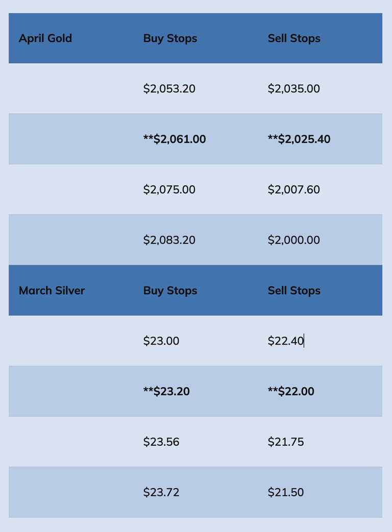Click the April Gold header cell
The width and height of the screenshot is (392, 532).
tap(45, 38)
